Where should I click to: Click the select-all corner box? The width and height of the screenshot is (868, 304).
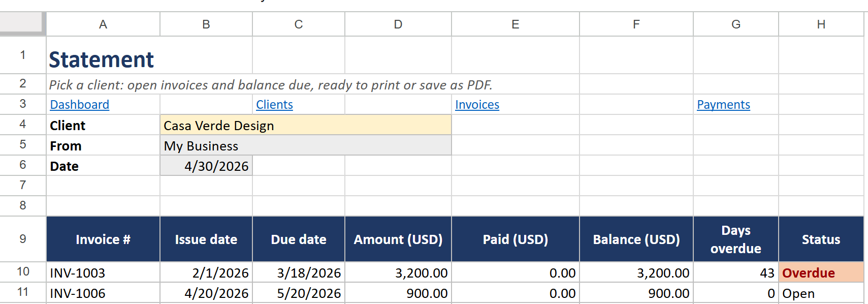coord(22,23)
